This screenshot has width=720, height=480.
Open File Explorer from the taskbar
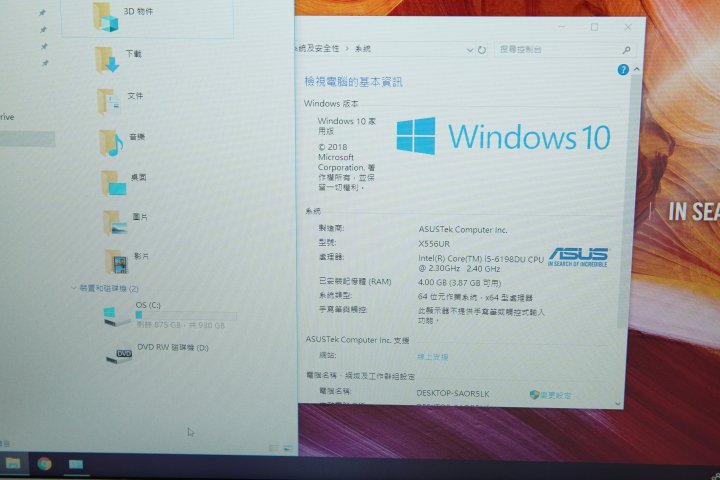coord(13,463)
